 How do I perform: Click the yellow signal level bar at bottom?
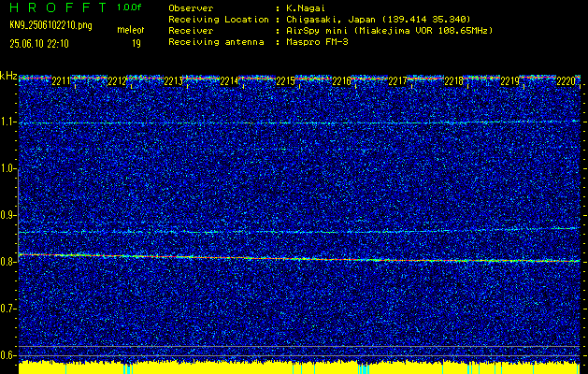coord(299,368)
